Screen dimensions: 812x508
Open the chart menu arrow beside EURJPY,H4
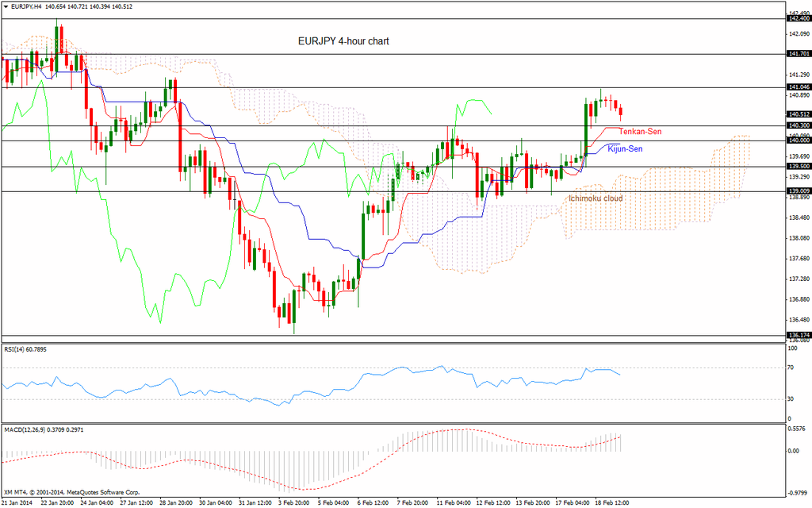pos(6,6)
